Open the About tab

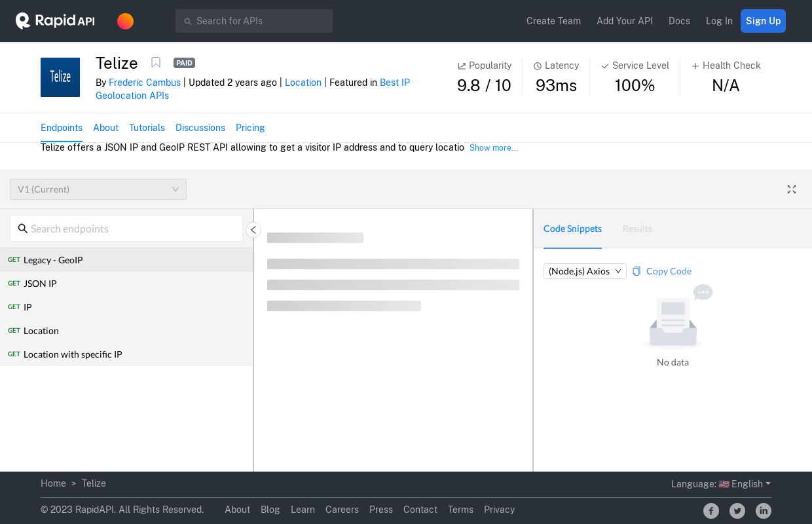point(105,128)
